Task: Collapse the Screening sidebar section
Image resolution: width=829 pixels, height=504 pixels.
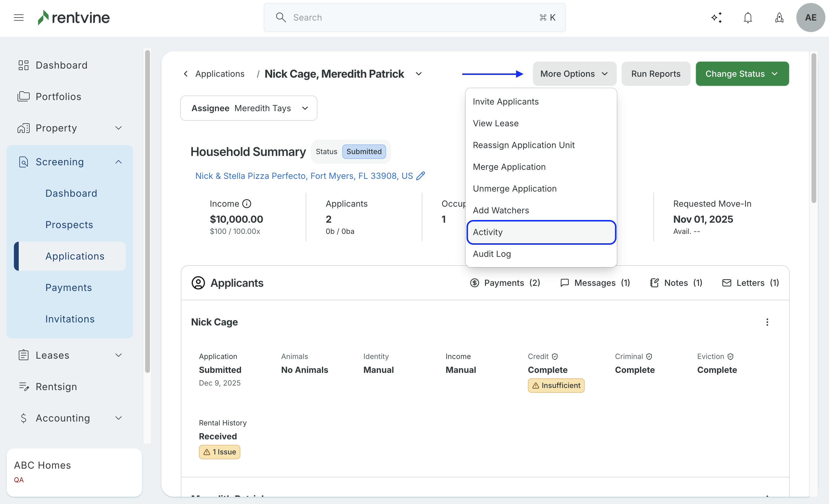Action: click(x=119, y=162)
